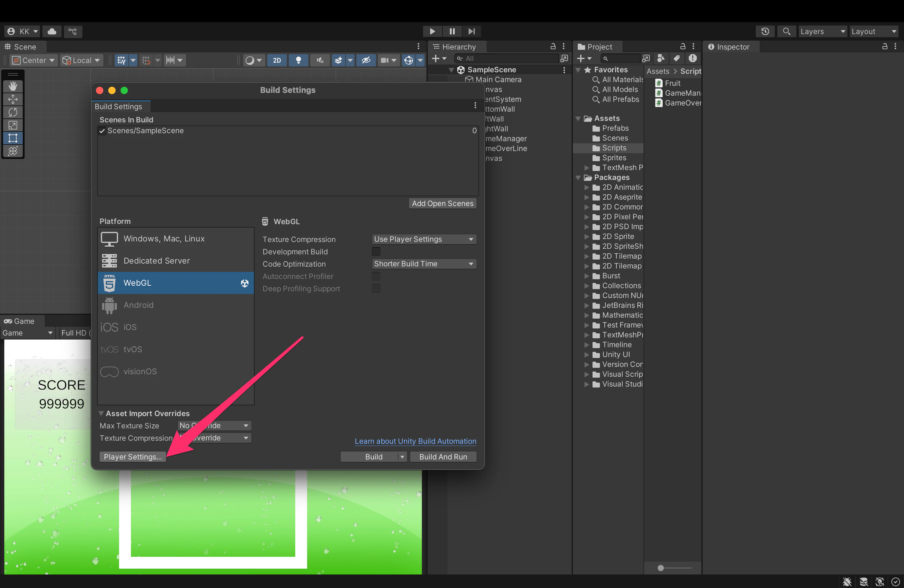Select the Move tool

(13, 100)
